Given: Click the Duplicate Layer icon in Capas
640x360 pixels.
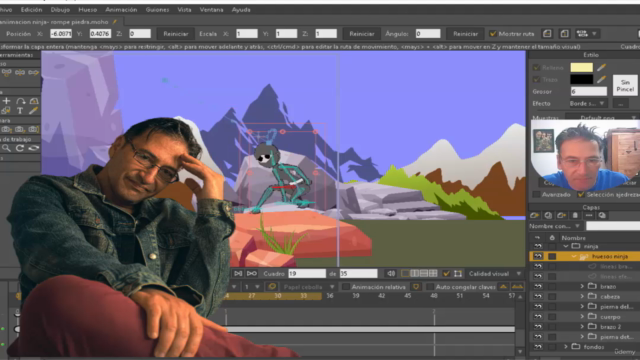Looking at the screenshot, I should tap(548, 215).
